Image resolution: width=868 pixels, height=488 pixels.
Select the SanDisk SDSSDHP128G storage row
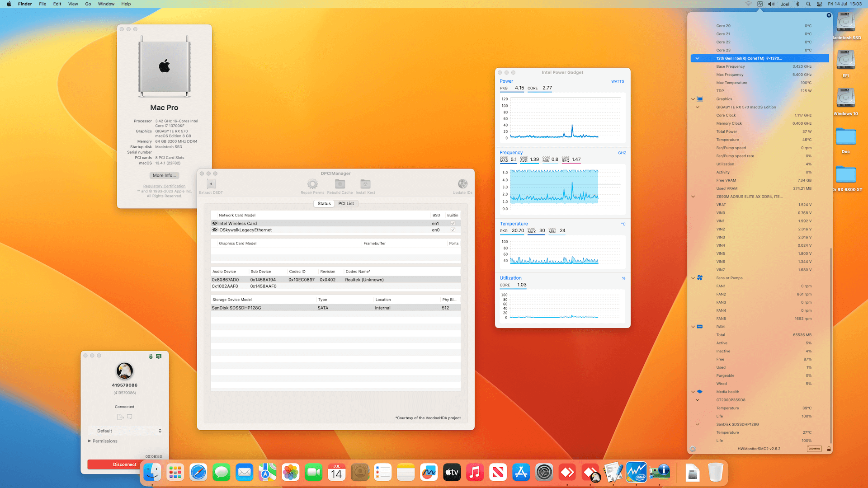click(x=335, y=308)
